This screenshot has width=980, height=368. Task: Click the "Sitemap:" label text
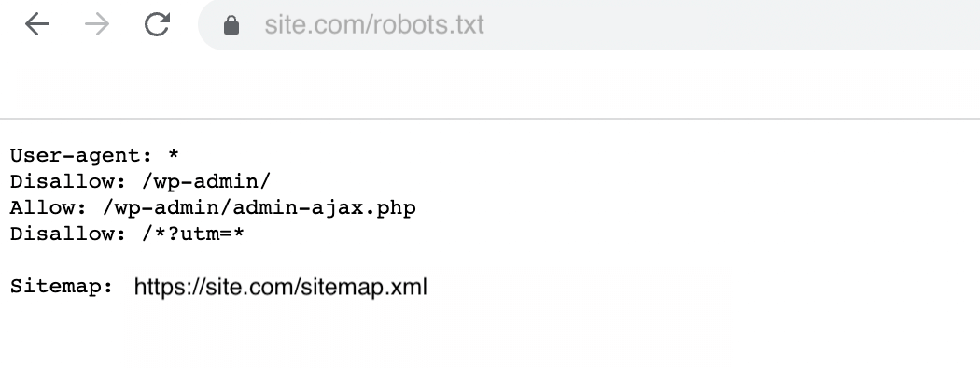[62, 287]
